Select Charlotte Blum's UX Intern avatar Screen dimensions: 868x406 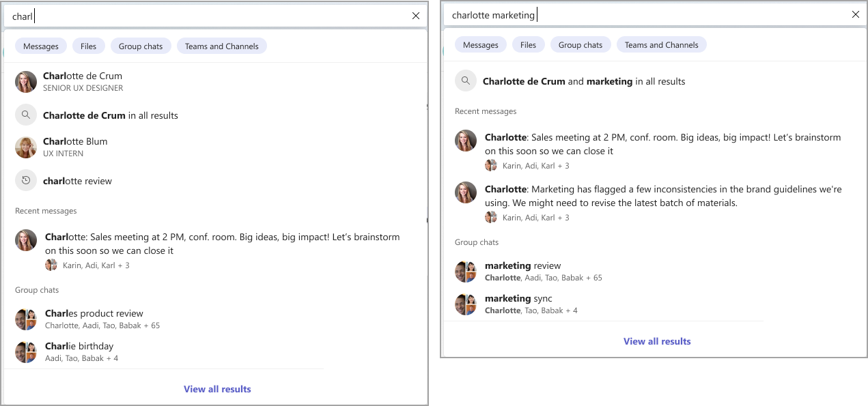26,147
